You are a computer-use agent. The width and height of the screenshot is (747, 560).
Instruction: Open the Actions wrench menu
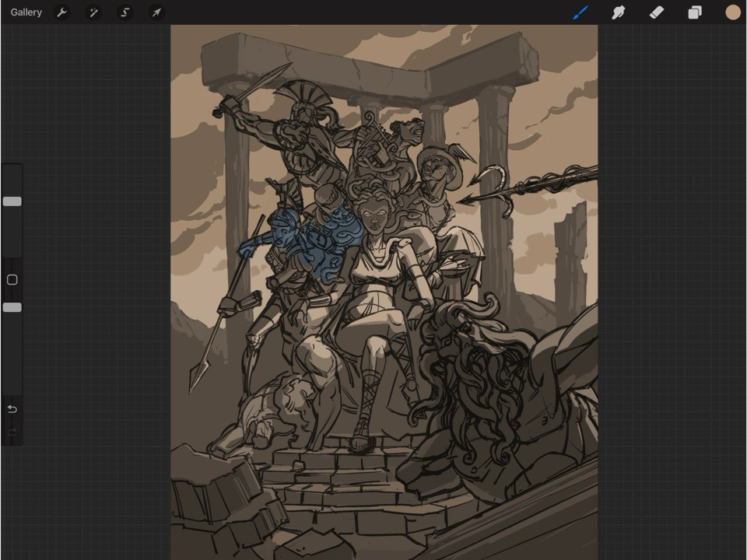pyautogui.click(x=61, y=12)
